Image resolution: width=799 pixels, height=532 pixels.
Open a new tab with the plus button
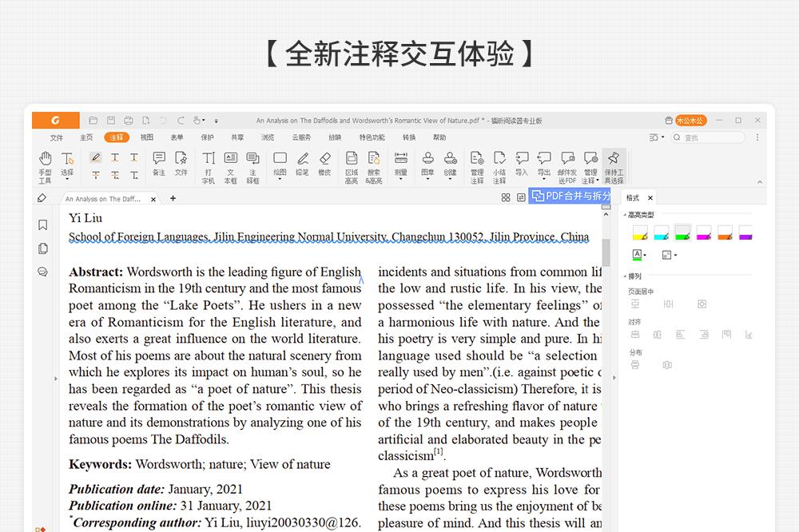tap(173, 198)
